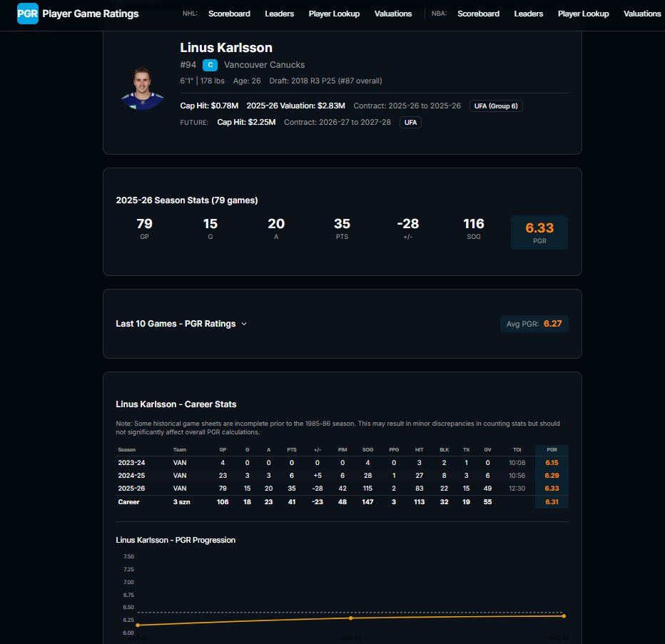Click the UFA badge on future contract
The height and width of the screenshot is (644, 665).
(x=410, y=123)
